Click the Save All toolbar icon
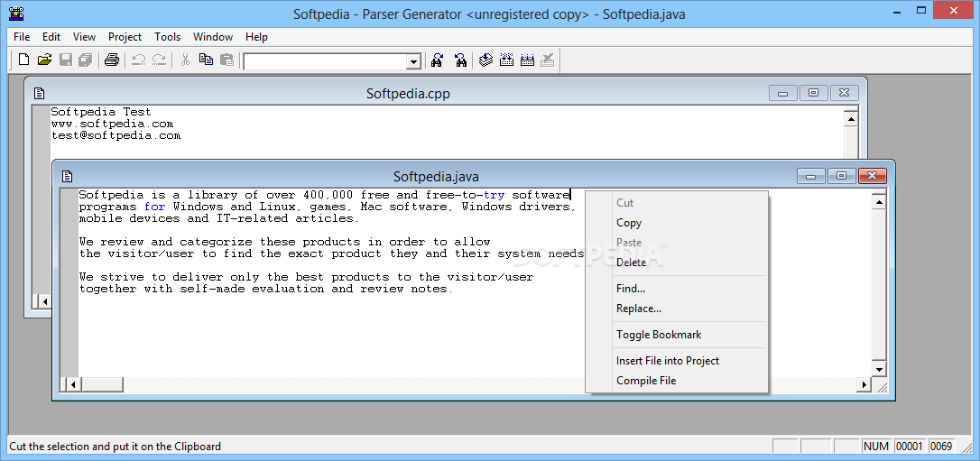Image resolution: width=980 pixels, height=461 pixels. [85, 60]
